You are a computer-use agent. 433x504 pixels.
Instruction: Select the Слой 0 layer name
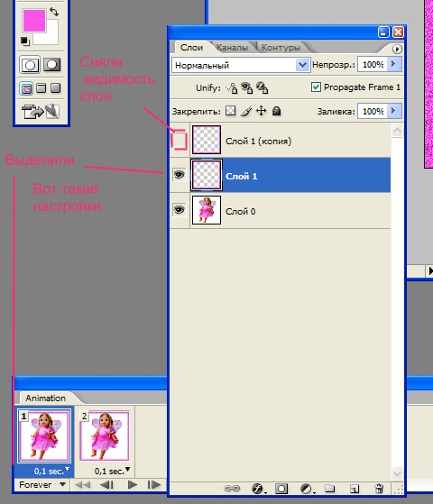(x=240, y=212)
